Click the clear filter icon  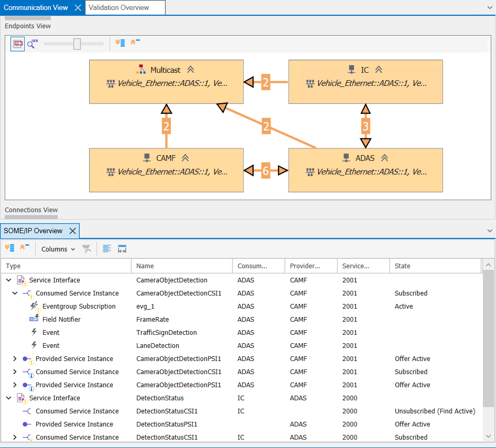[x=87, y=249]
